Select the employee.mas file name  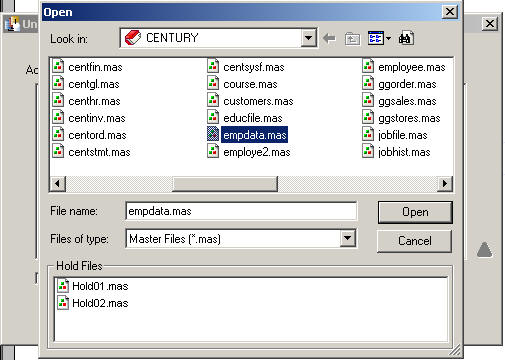[412, 67]
